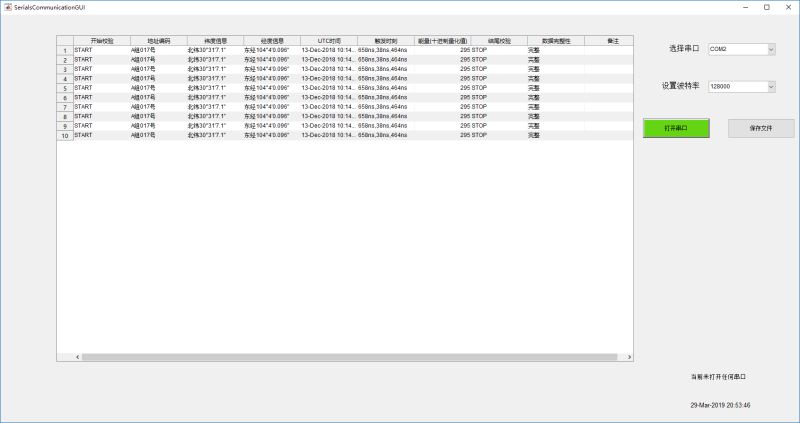This screenshot has height=423, width=800.
Task: Select row header number 7
Action: [65, 107]
